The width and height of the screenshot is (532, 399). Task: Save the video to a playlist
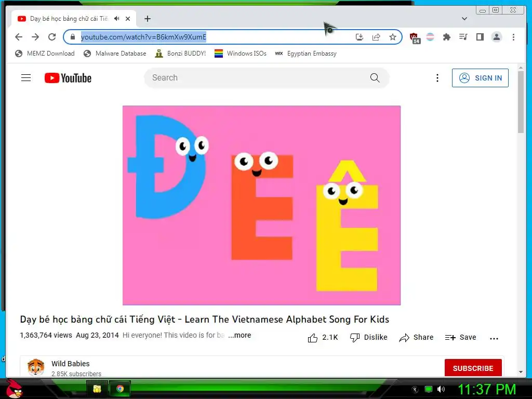[x=461, y=338]
